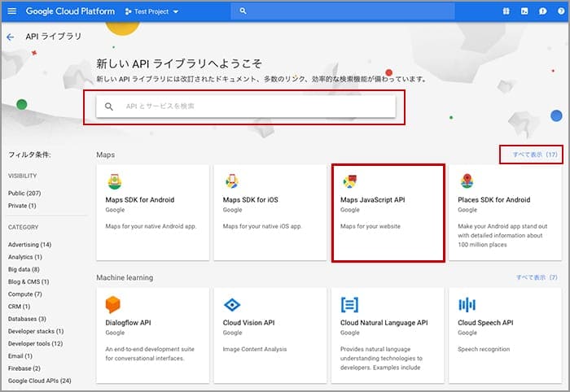Open the Cloud Speech API card
The image size is (570, 392).
point(506,335)
